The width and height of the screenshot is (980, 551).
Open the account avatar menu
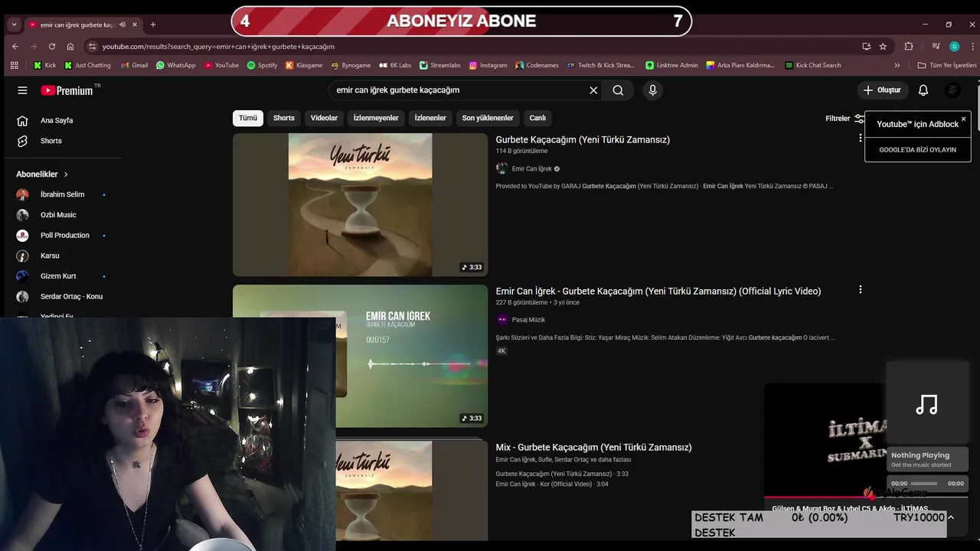tap(953, 90)
